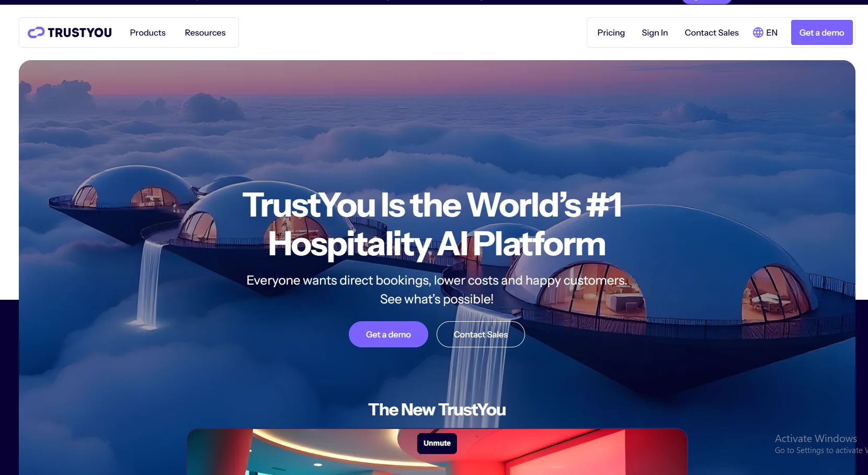Viewport: 868px width, 475px height.
Task: Click the hero Get a demo button
Action: tap(389, 334)
